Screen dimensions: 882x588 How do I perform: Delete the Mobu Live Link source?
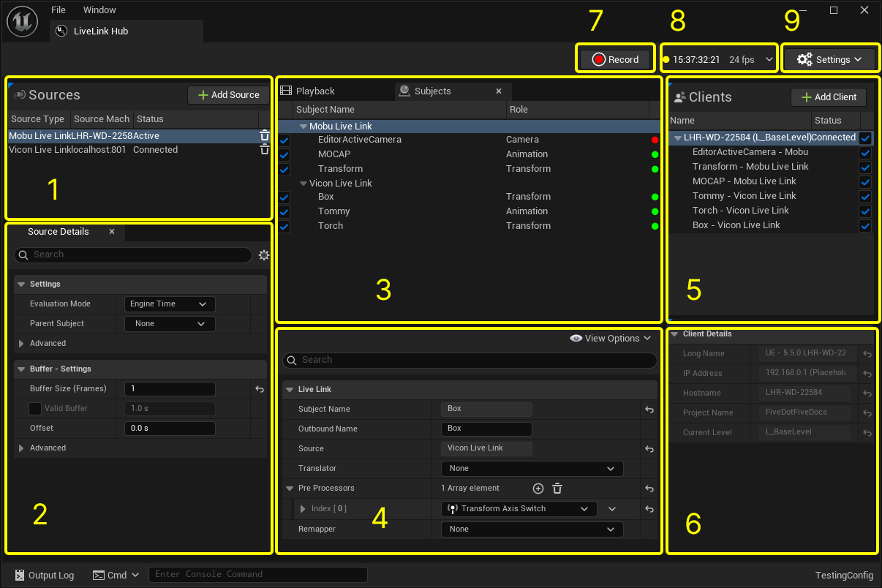[265, 135]
